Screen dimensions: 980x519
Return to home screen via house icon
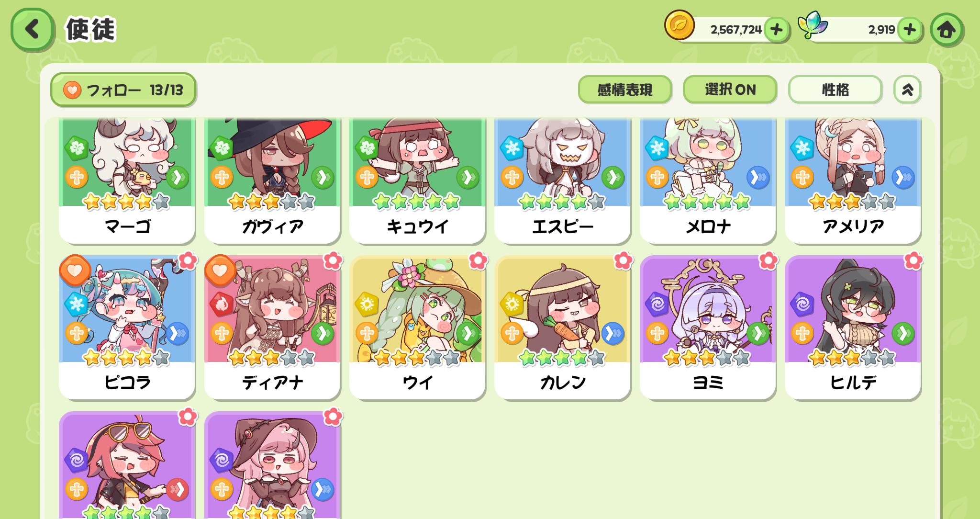(x=947, y=30)
